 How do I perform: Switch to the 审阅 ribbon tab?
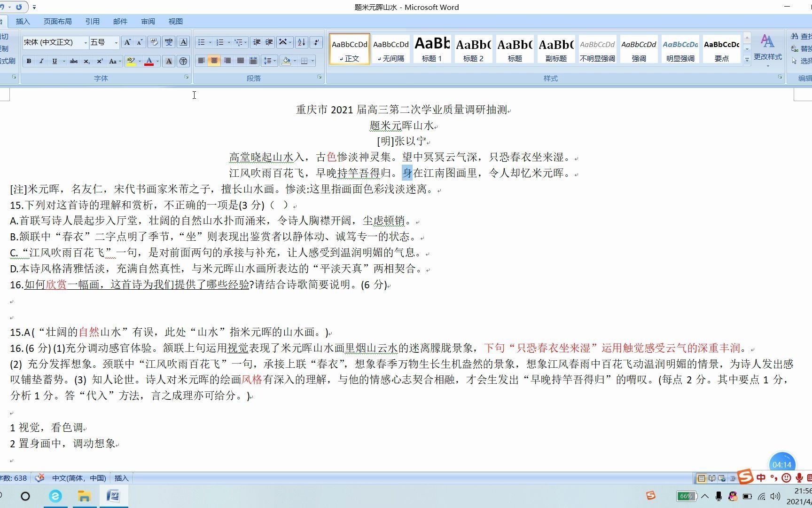coord(148,21)
